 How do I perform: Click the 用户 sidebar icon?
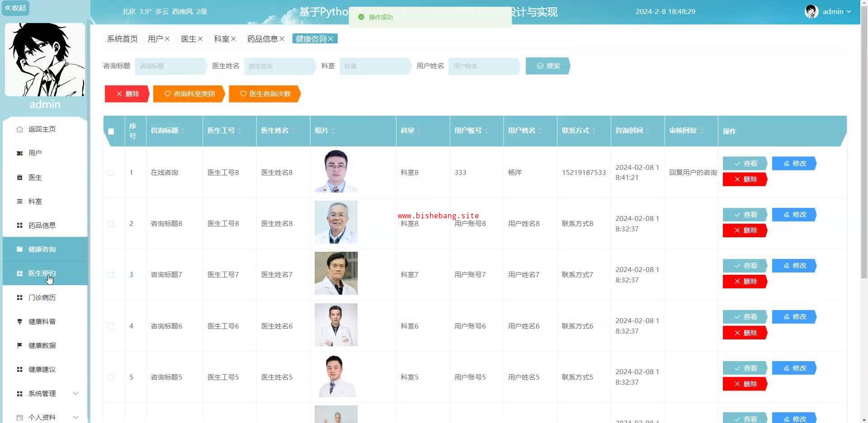[x=19, y=153]
